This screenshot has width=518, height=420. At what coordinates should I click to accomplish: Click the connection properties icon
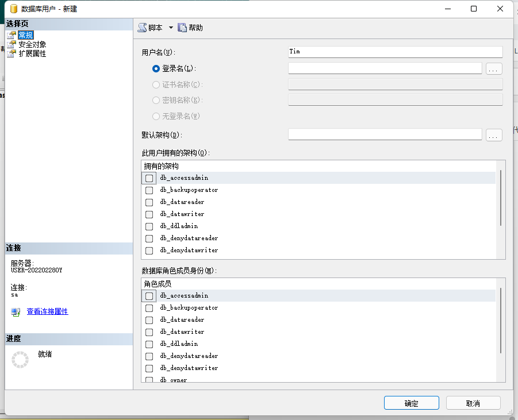pyautogui.click(x=16, y=312)
